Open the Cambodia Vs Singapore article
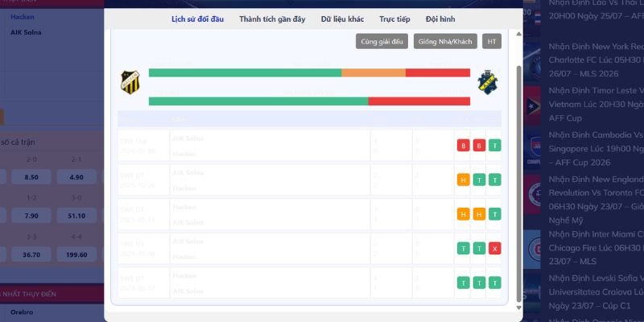This screenshot has width=644, height=322. click(x=596, y=149)
